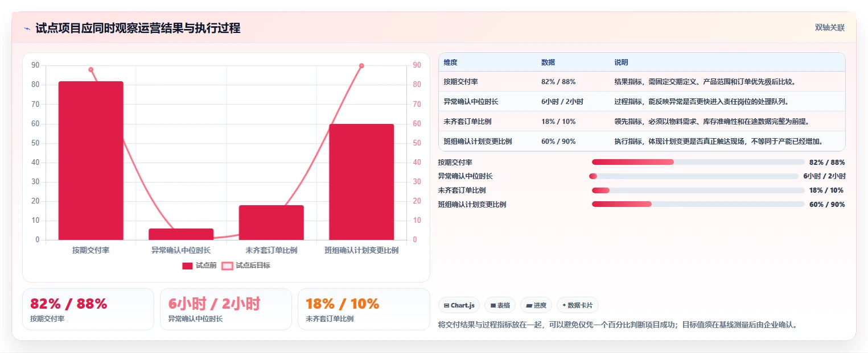Click the 班组确认计划变更比例 progress bar
Viewport: 868px width, 353px height.
[698, 205]
